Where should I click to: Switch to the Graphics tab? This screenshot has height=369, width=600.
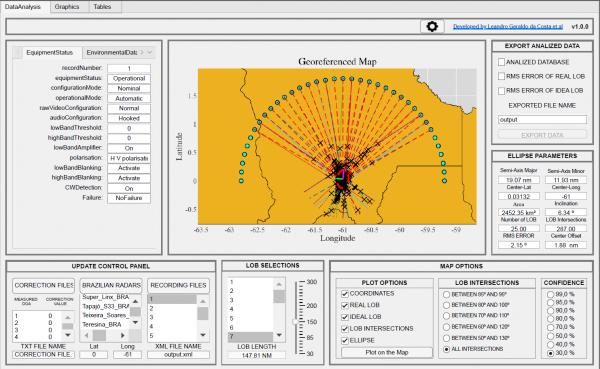(x=67, y=7)
